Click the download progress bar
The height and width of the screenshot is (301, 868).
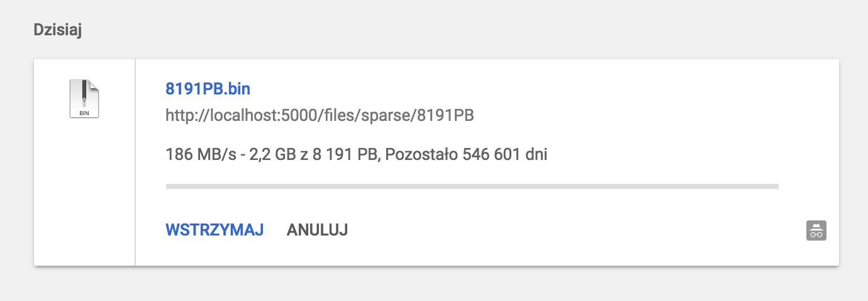click(472, 186)
